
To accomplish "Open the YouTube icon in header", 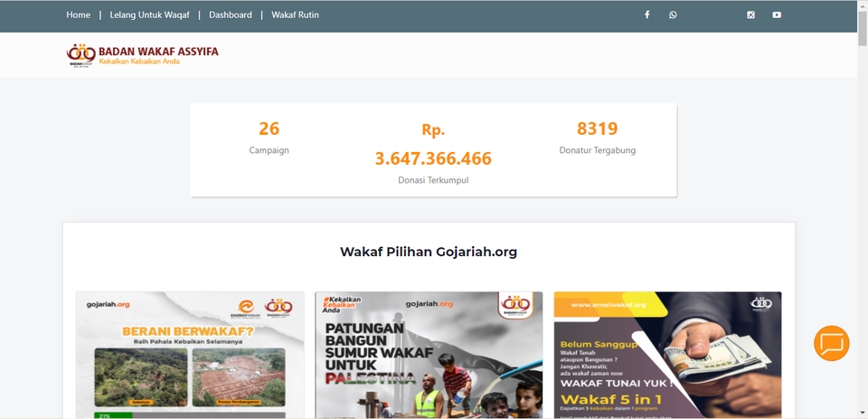I will [777, 15].
